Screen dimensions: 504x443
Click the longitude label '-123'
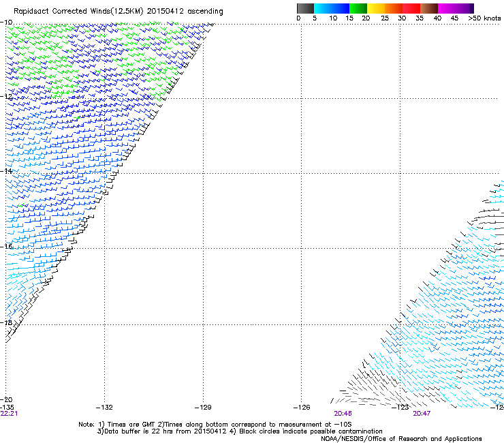[400, 408]
